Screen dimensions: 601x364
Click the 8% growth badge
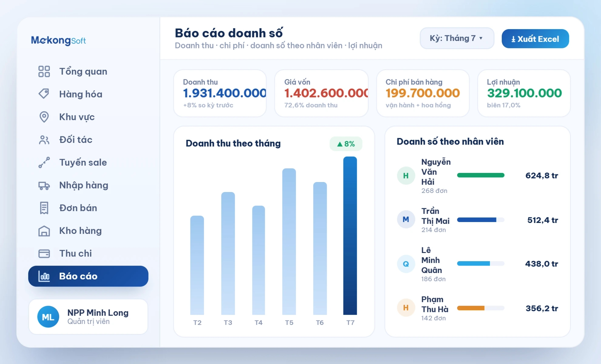tap(346, 144)
